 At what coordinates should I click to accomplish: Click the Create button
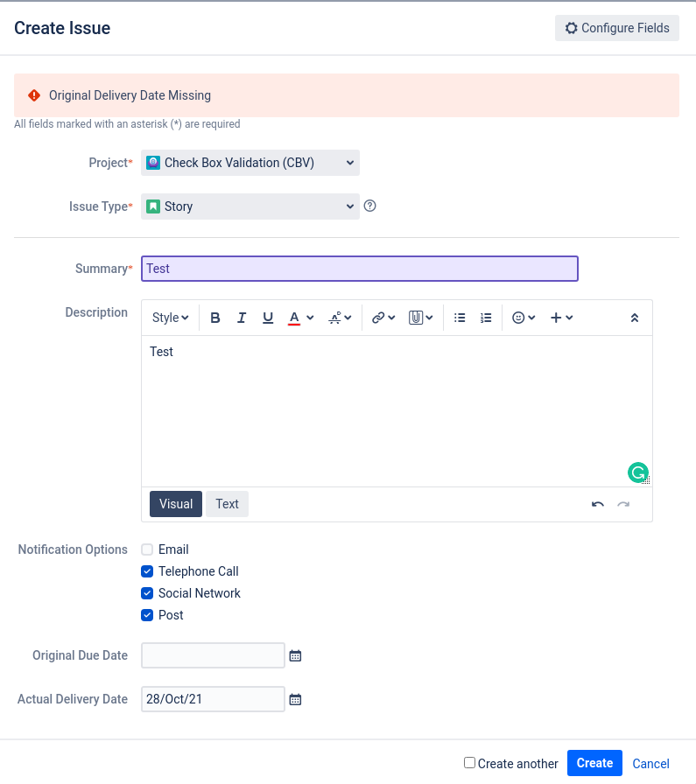tap(594, 763)
